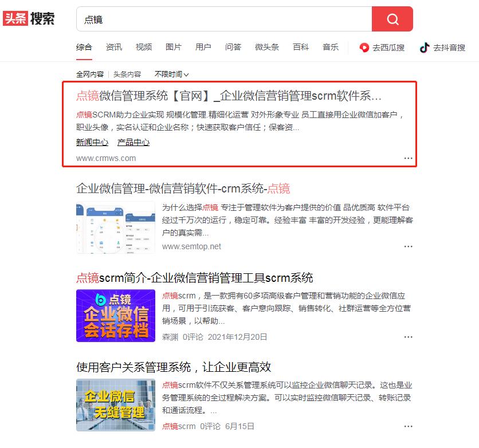Image resolution: width=479 pixels, height=448 pixels.
Task: Switch to the 视频 tab
Action: click(x=143, y=47)
